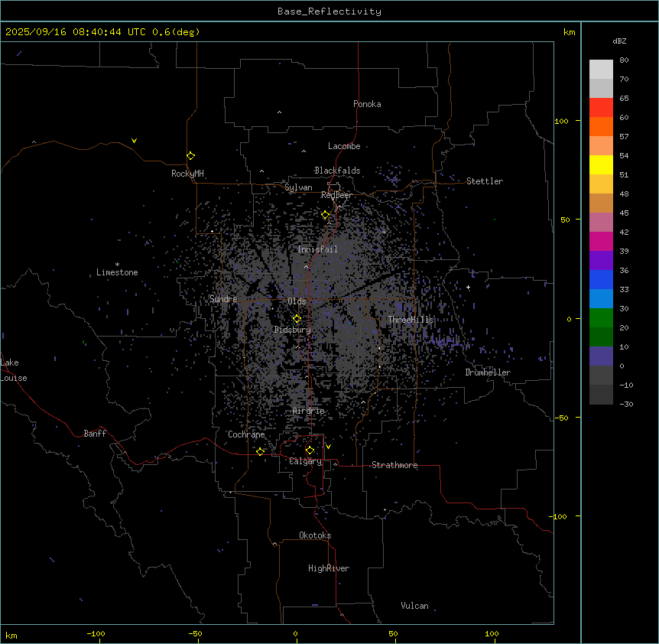This screenshot has height=644, width=659.
Task: Click the Olds city label
Action: click(297, 301)
